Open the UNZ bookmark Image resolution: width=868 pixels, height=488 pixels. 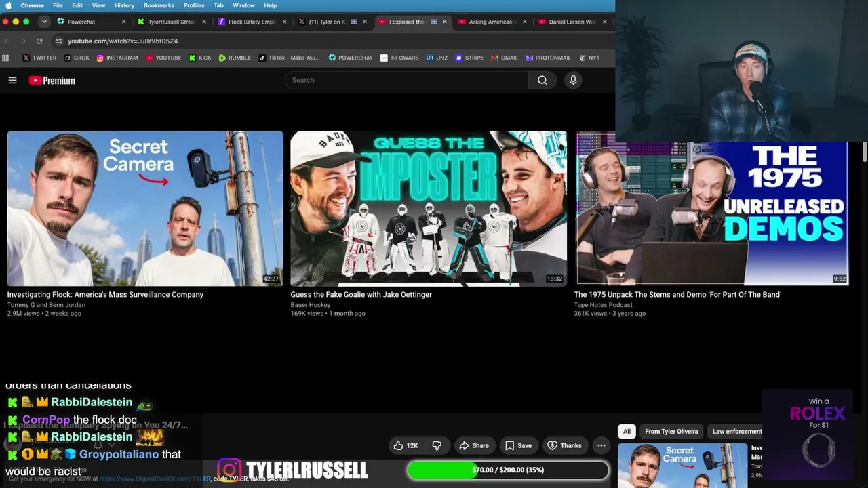click(x=437, y=58)
